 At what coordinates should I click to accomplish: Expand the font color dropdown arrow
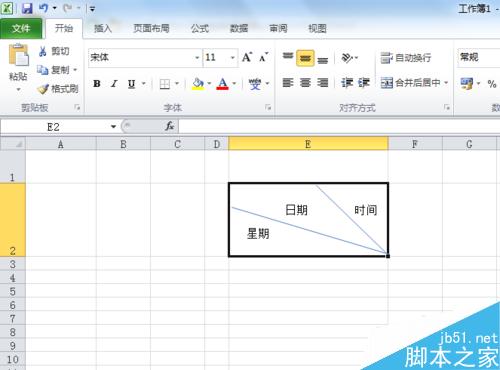[x=234, y=84]
